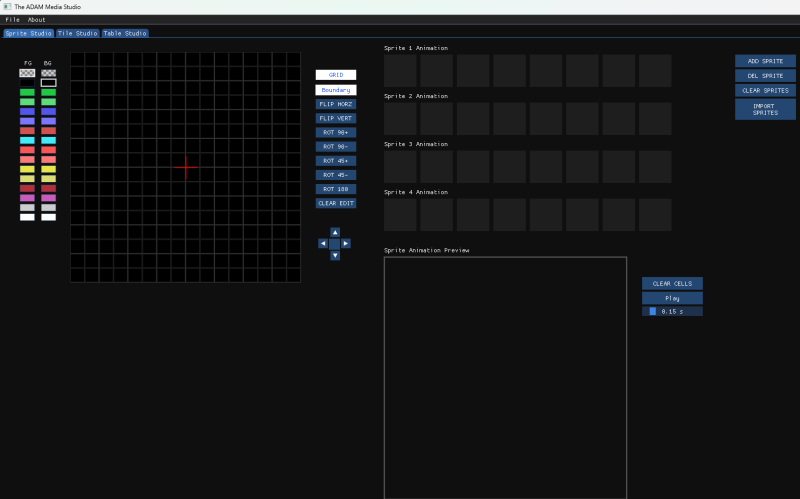800x499 pixels.
Task: Choose the dark blue FG swatch
Action: click(27, 111)
